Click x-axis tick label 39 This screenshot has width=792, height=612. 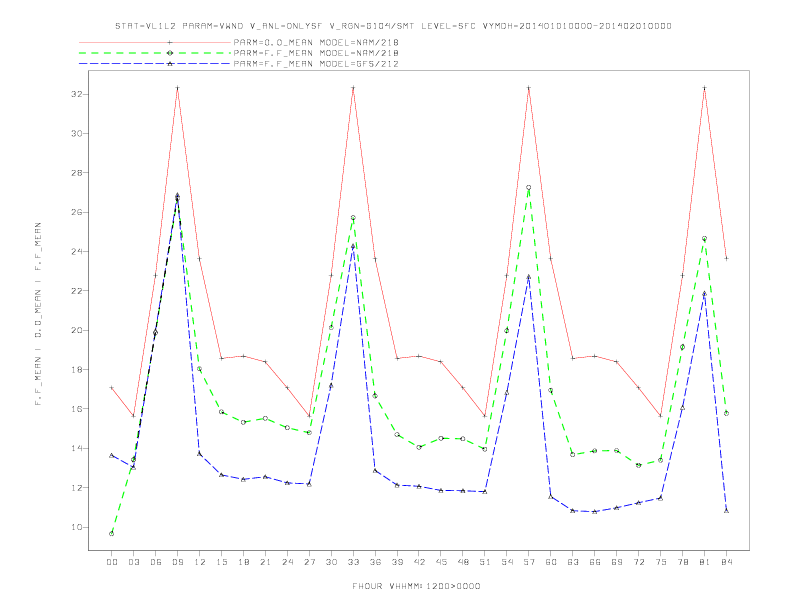click(x=397, y=562)
